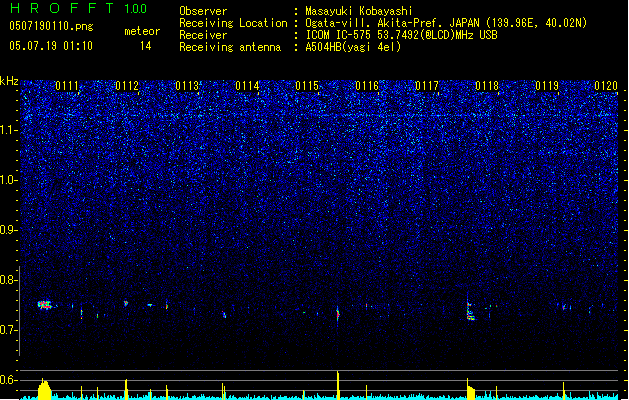The image size is (629, 400).
Task: Click the 0119 time marker
Action: pyautogui.click(x=547, y=86)
